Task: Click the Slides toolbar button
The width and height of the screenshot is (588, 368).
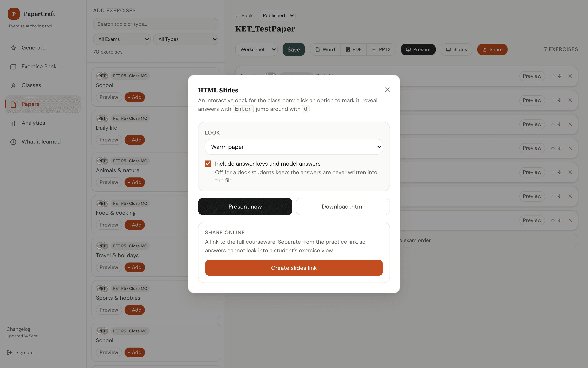Action: [456, 49]
